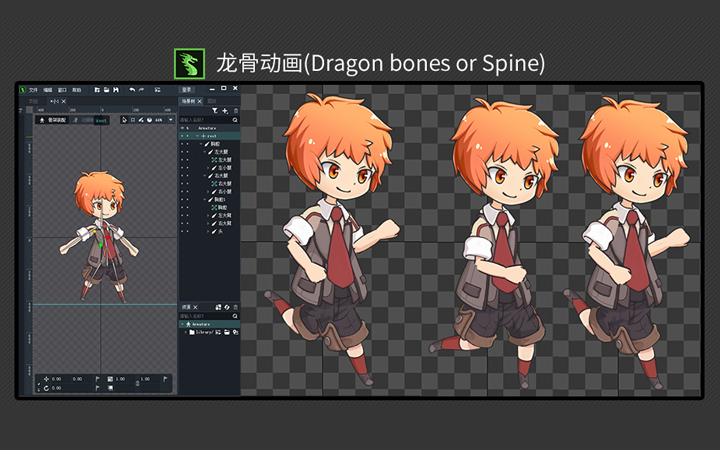Toggle lock dot on root row
The image size is (720, 450).
pyautogui.click(x=189, y=135)
